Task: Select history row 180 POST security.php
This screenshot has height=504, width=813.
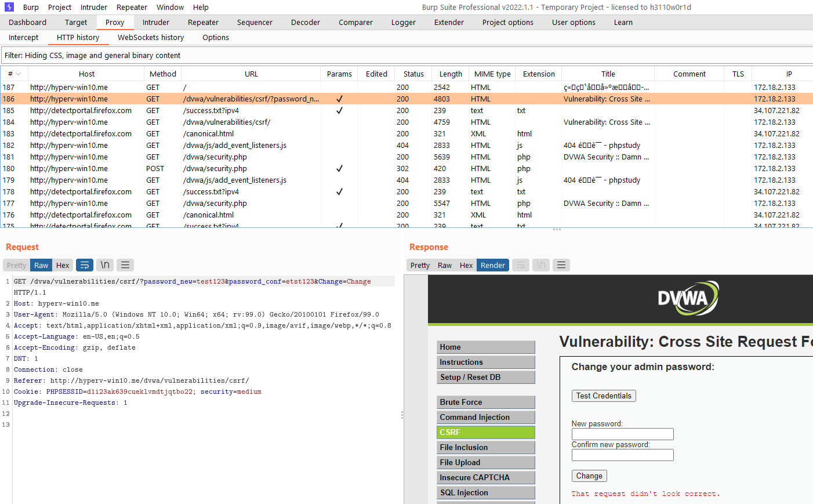Action: tap(406, 168)
